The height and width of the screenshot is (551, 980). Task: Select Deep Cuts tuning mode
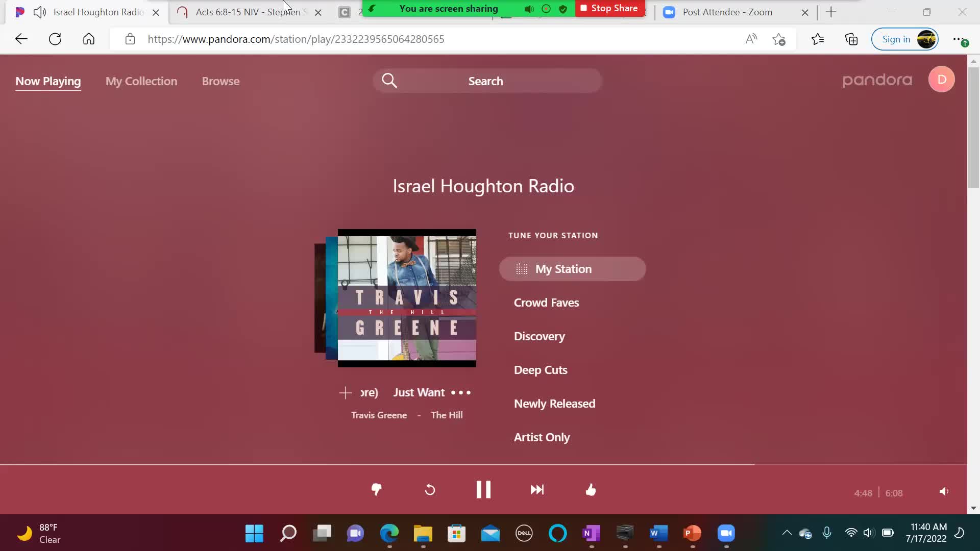(541, 370)
